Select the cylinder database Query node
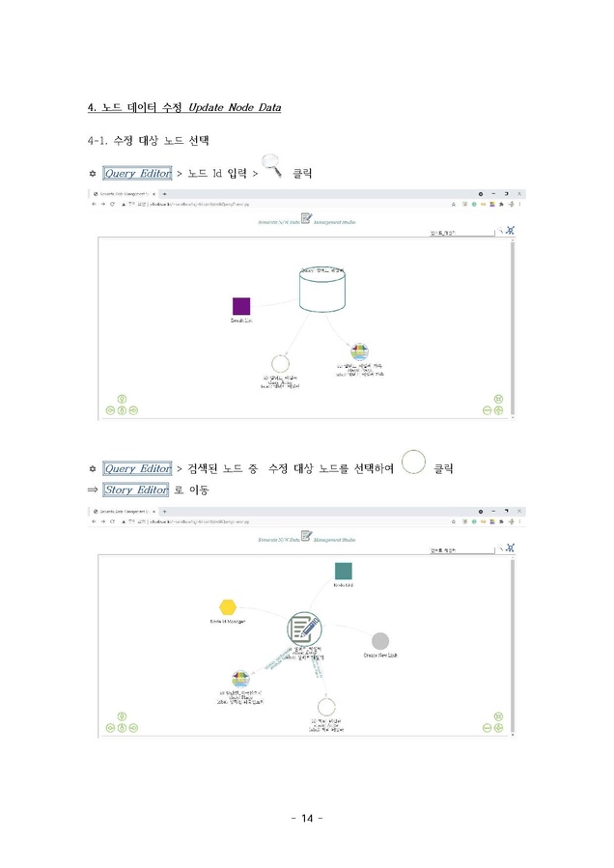Image resolution: width=614 pixels, height=868 pixels. (x=322, y=290)
